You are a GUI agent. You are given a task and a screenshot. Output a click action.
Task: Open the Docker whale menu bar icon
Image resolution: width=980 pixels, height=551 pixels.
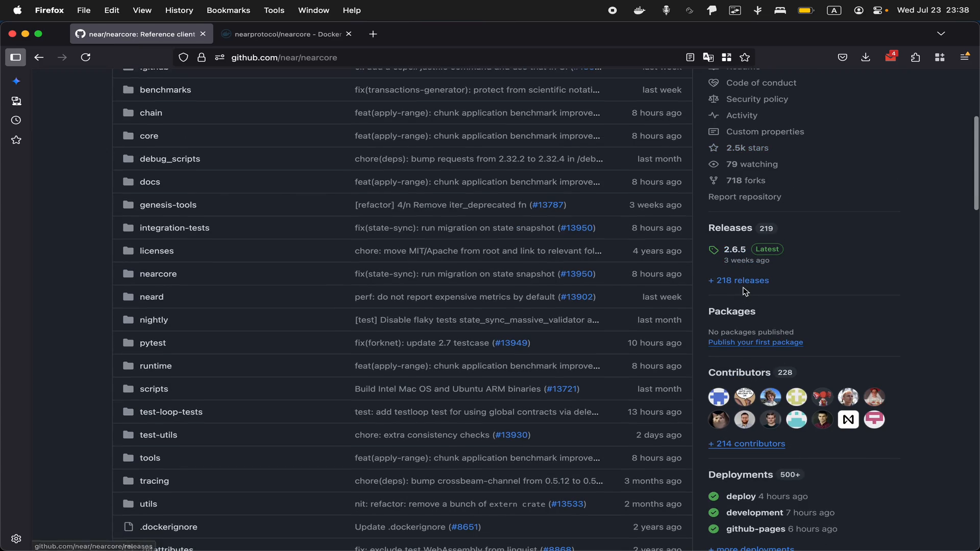pyautogui.click(x=639, y=10)
